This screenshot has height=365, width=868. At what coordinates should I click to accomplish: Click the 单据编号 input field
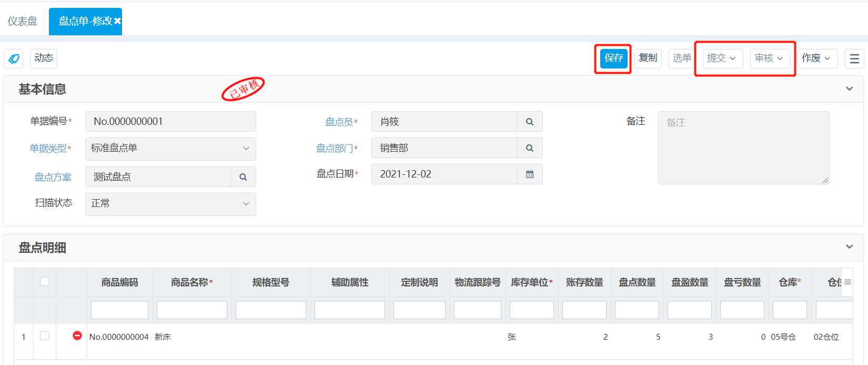(x=170, y=122)
